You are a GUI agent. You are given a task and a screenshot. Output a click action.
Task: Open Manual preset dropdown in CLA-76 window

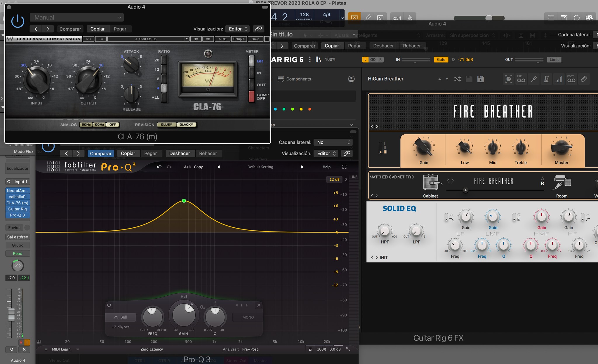click(x=77, y=18)
